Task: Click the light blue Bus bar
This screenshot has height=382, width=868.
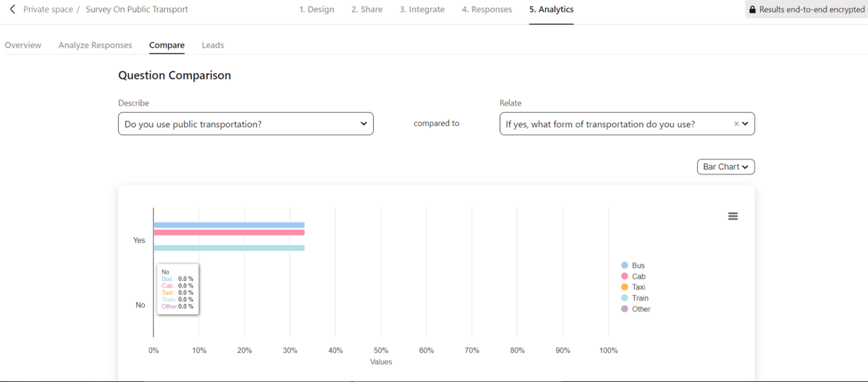Action: tap(229, 225)
